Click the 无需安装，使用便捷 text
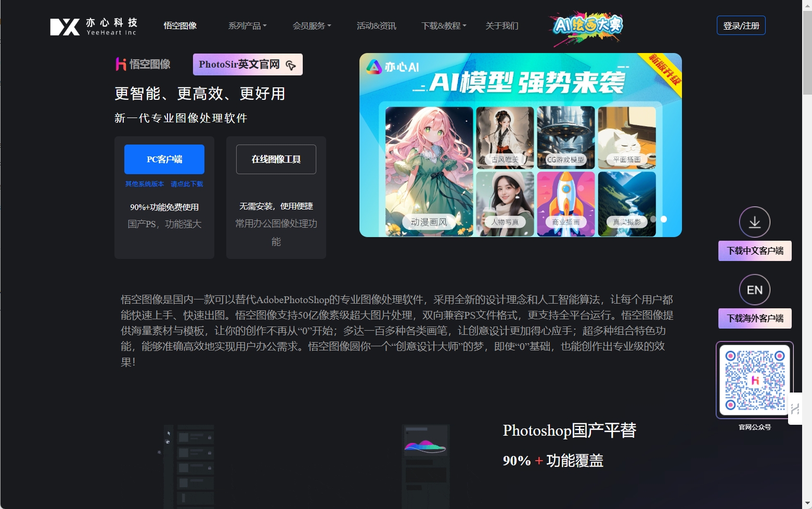The height and width of the screenshot is (509, 812). pyautogui.click(x=276, y=206)
